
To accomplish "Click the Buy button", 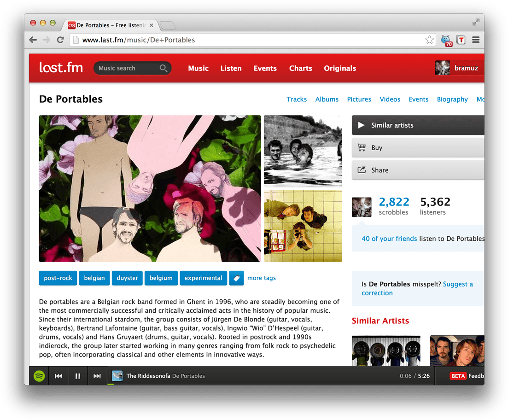I will tap(418, 148).
